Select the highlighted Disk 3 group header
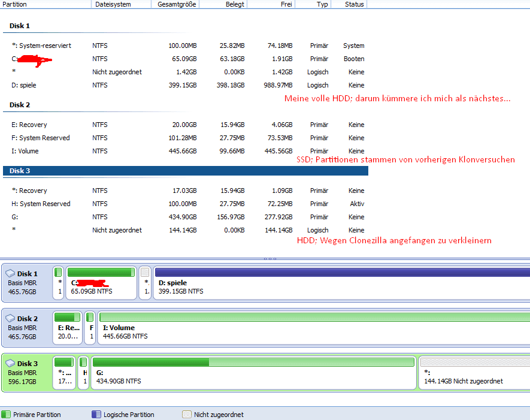 click(x=185, y=171)
